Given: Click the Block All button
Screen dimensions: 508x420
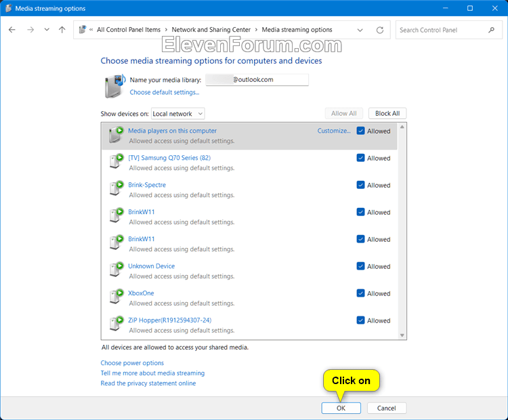Looking at the screenshot, I should pyautogui.click(x=387, y=113).
